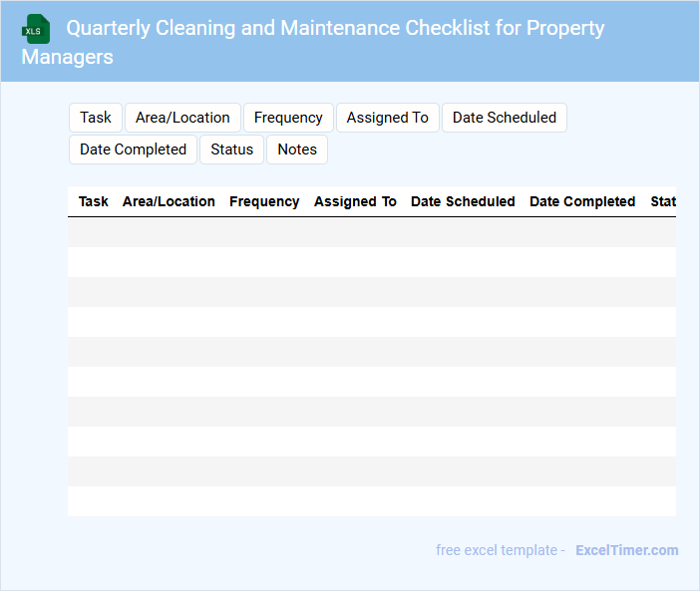Open the ExcelTimer.com link

point(626,550)
